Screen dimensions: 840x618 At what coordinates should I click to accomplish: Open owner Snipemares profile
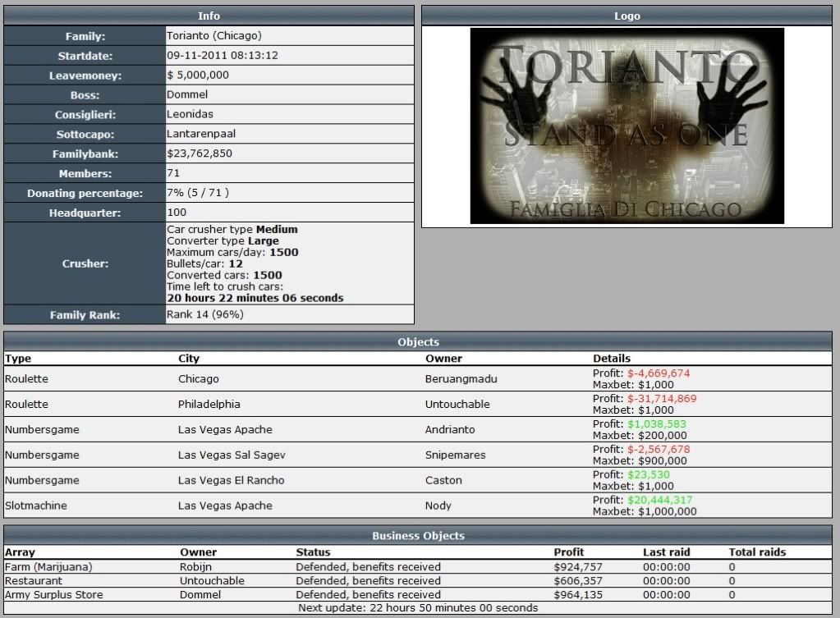point(456,455)
